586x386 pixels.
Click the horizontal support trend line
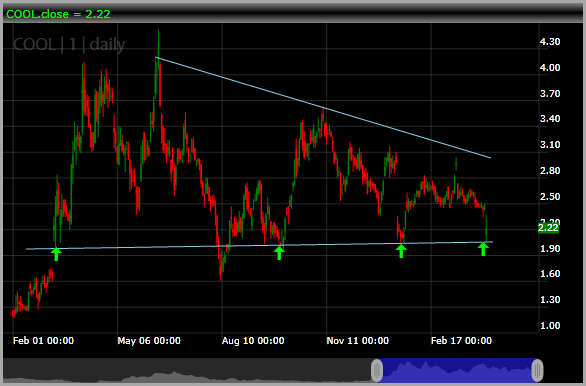259,246
